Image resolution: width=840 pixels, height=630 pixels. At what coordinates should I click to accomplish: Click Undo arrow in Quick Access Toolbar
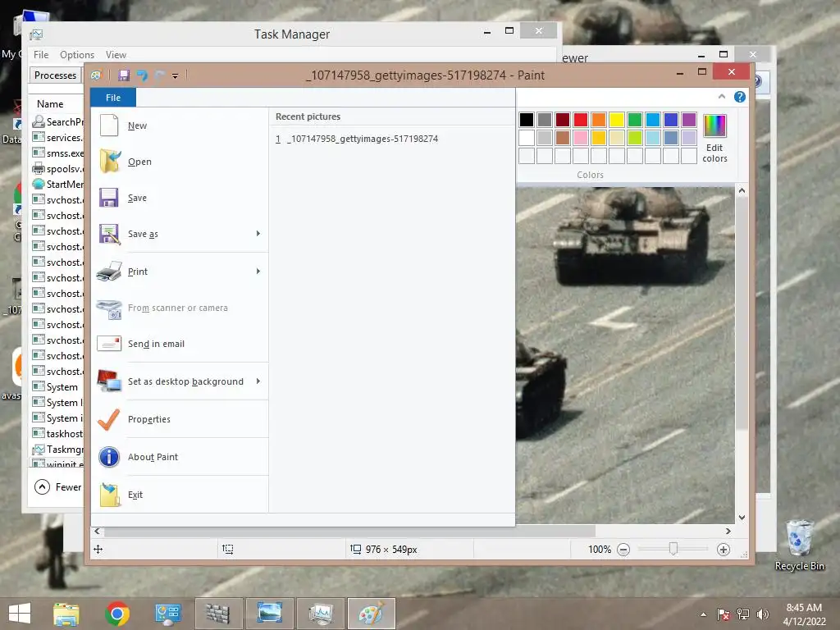tap(143, 75)
